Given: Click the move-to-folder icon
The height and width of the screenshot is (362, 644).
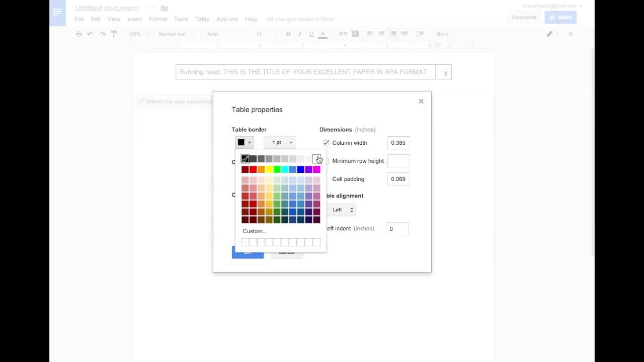Looking at the screenshot, I should (x=164, y=9).
